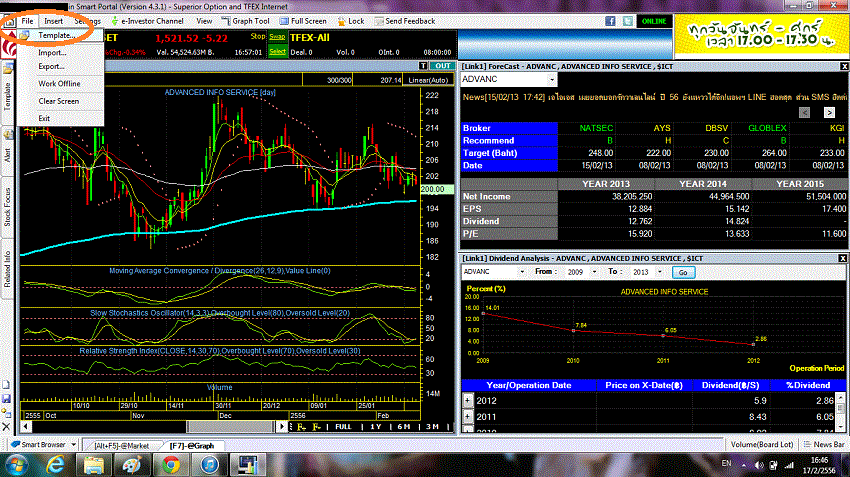This screenshot has width=850, height=477.
Task: Click the T button above the chart
Action: coord(423,66)
